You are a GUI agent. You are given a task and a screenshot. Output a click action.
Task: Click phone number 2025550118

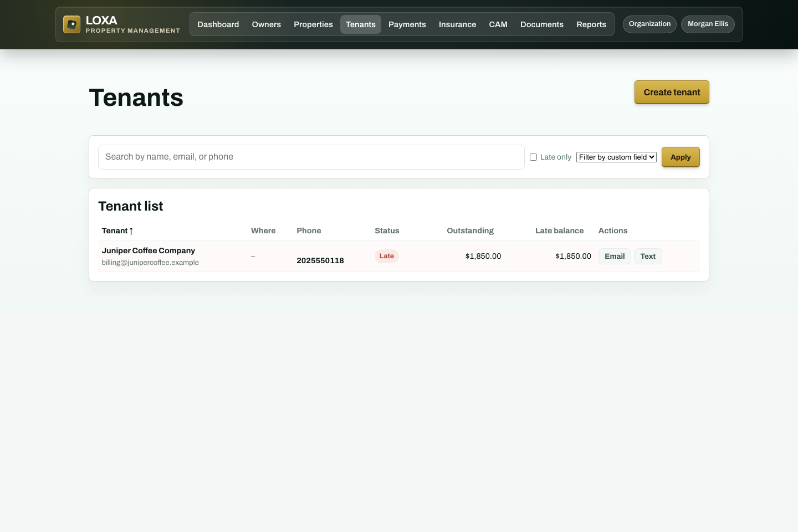point(320,260)
